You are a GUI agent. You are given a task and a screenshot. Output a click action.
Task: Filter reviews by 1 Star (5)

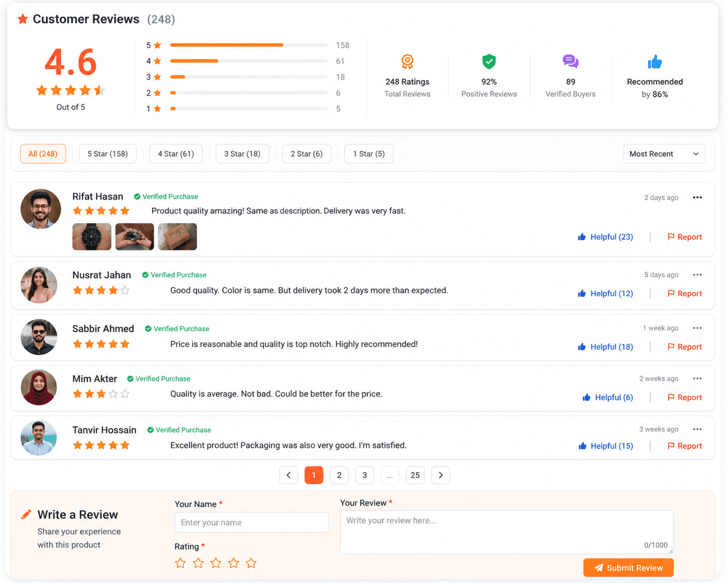click(369, 154)
